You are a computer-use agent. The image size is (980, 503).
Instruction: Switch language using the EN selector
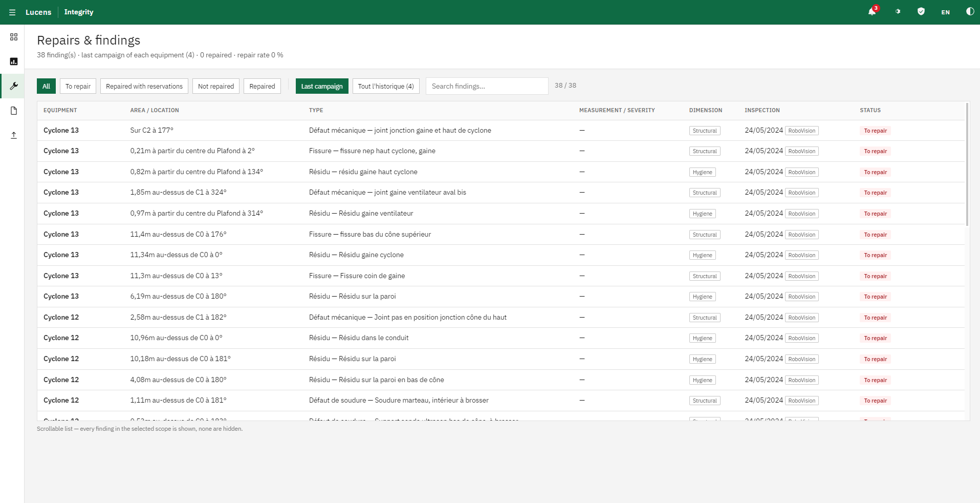(x=945, y=12)
